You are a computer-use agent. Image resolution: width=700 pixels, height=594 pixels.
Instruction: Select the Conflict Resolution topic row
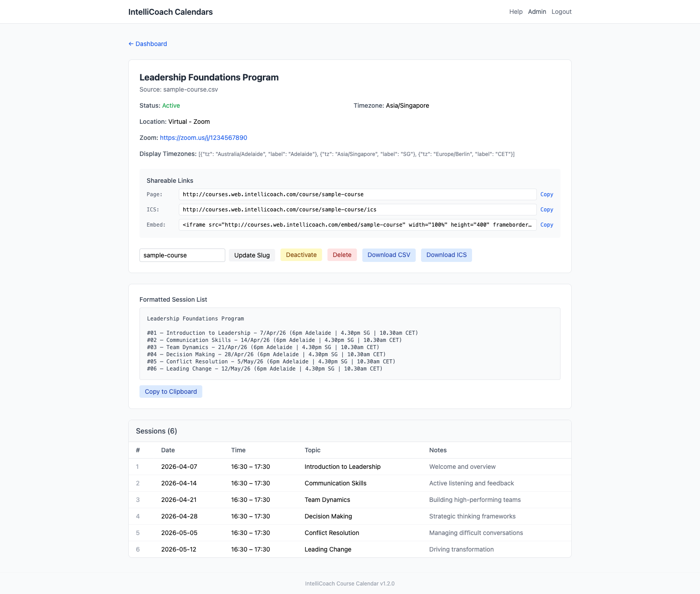click(332, 533)
